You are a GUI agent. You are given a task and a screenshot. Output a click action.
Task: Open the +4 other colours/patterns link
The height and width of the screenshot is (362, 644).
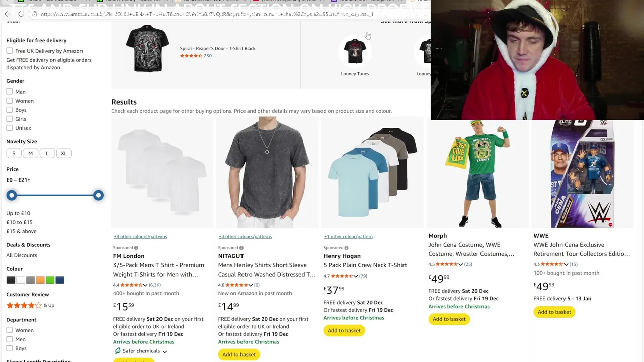coord(245,236)
